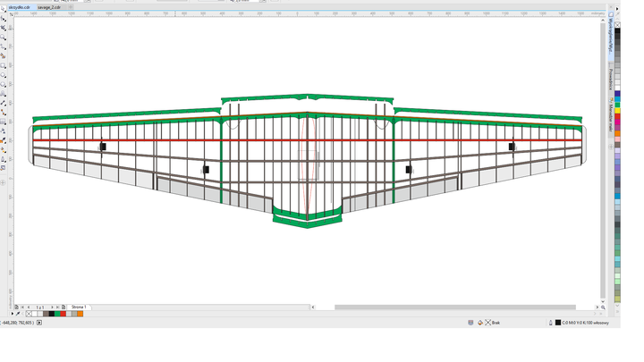Select the Ellipse tool

click(4, 75)
